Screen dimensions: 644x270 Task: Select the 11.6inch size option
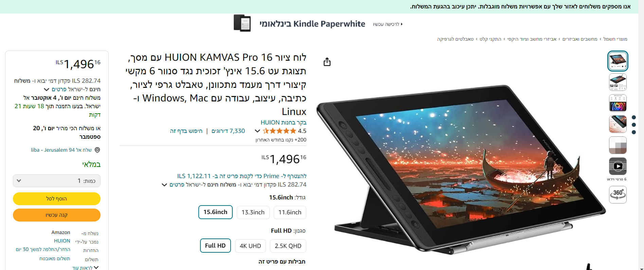(x=290, y=212)
